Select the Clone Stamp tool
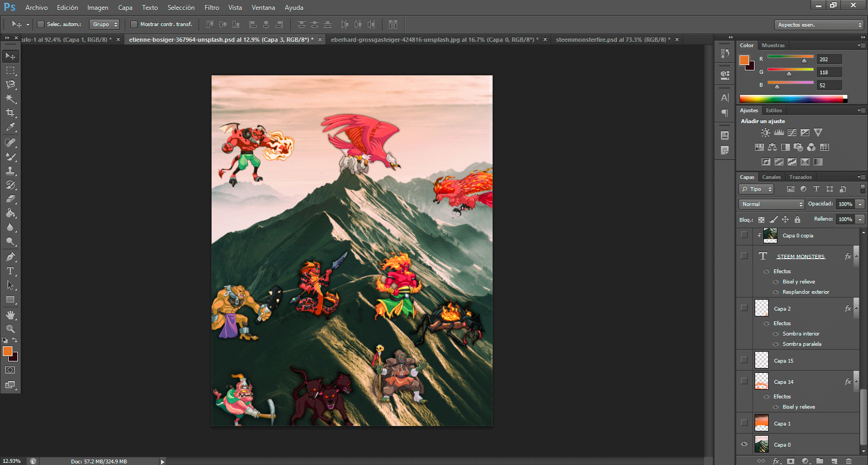 pos(10,171)
